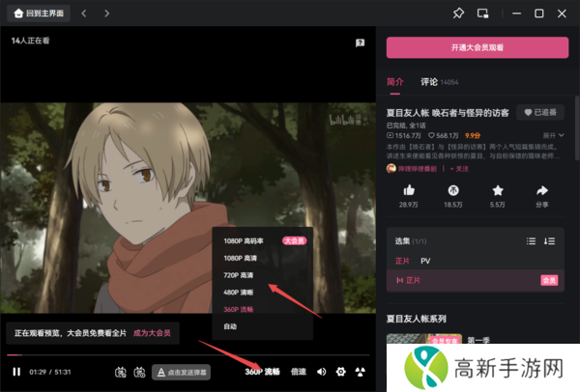Toggle danmaku display on or off
This screenshot has width=580, height=392.
120,372
